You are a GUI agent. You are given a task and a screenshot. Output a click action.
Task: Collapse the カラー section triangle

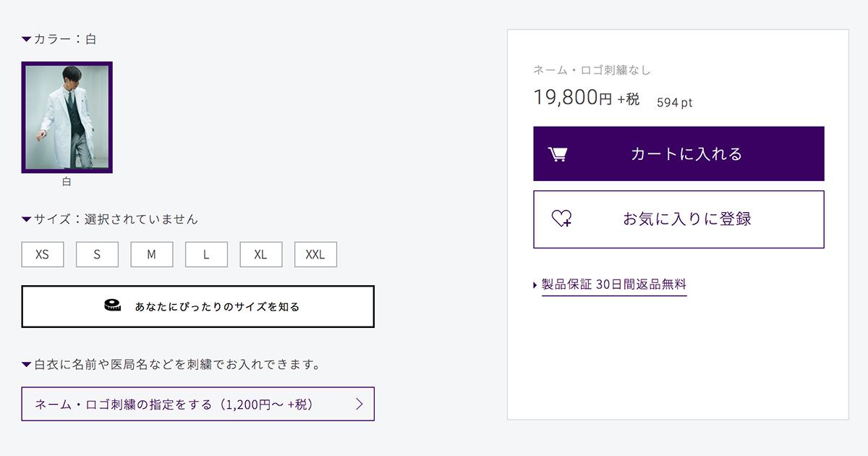pyautogui.click(x=27, y=39)
